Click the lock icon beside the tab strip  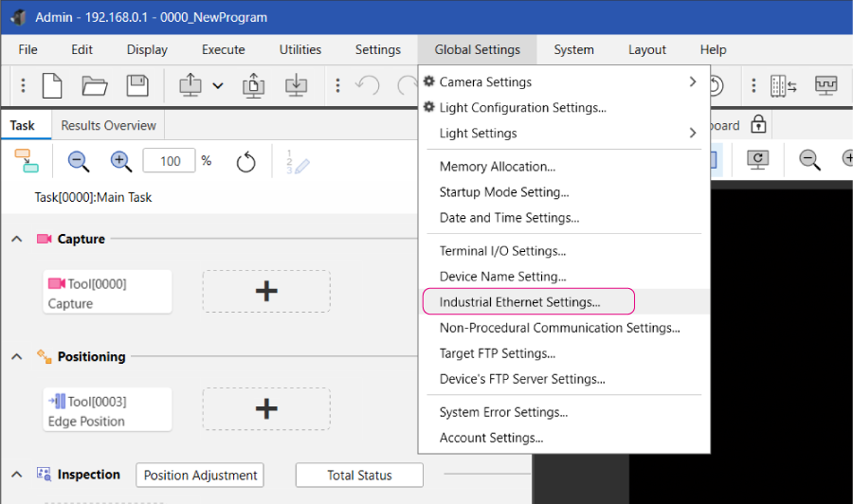pyautogui.click(x=757, y=125)
